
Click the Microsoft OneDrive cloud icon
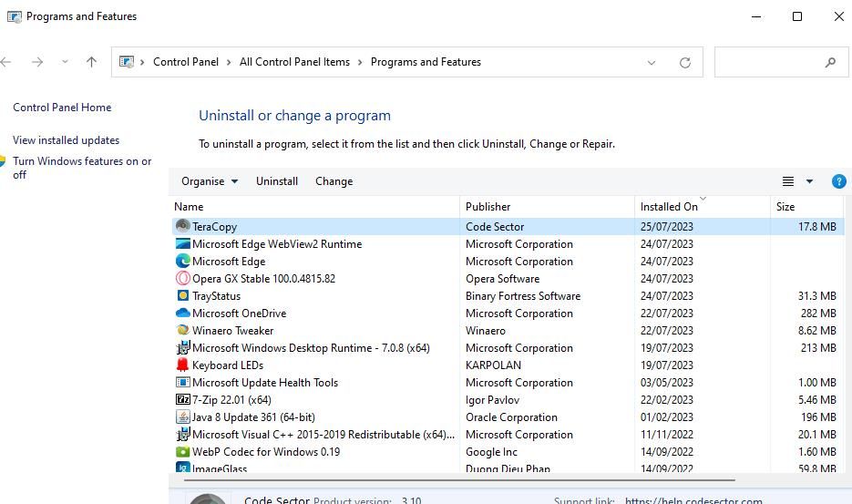point(182,314)
